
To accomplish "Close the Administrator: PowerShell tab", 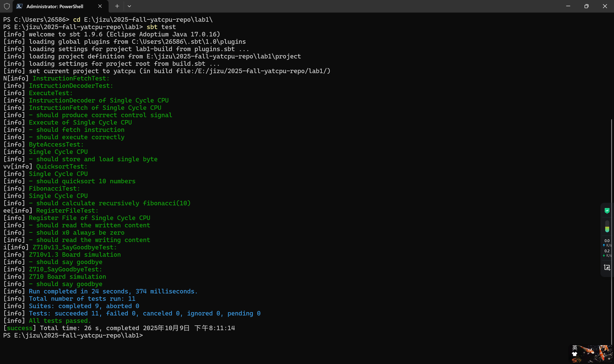I will pyautogui.click(x=100, y=6).
